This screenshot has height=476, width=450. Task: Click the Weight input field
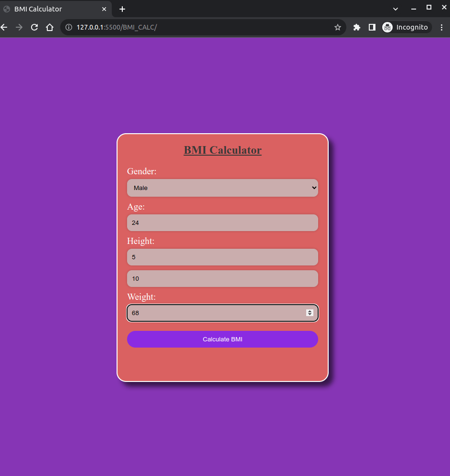[223, 313]
